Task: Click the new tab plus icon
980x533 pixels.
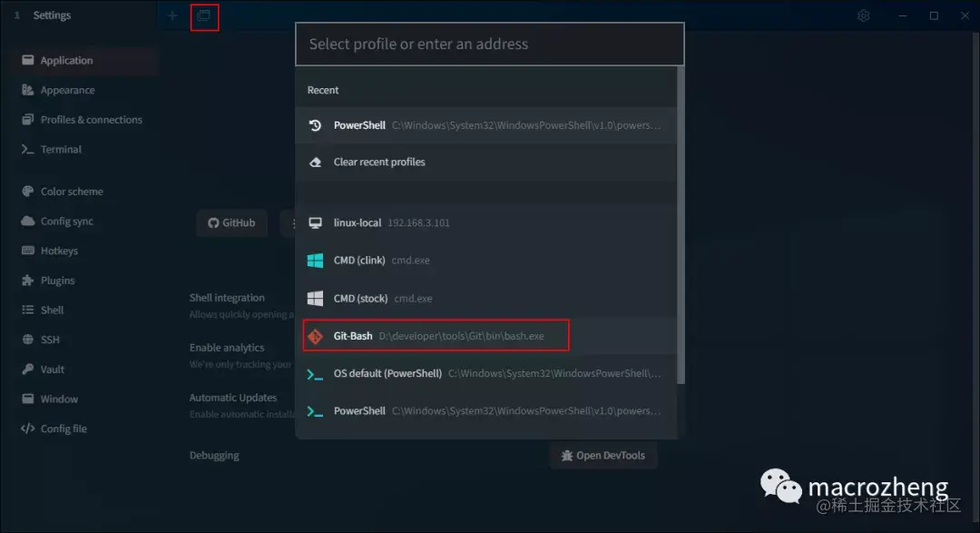Action: (171, 15)
